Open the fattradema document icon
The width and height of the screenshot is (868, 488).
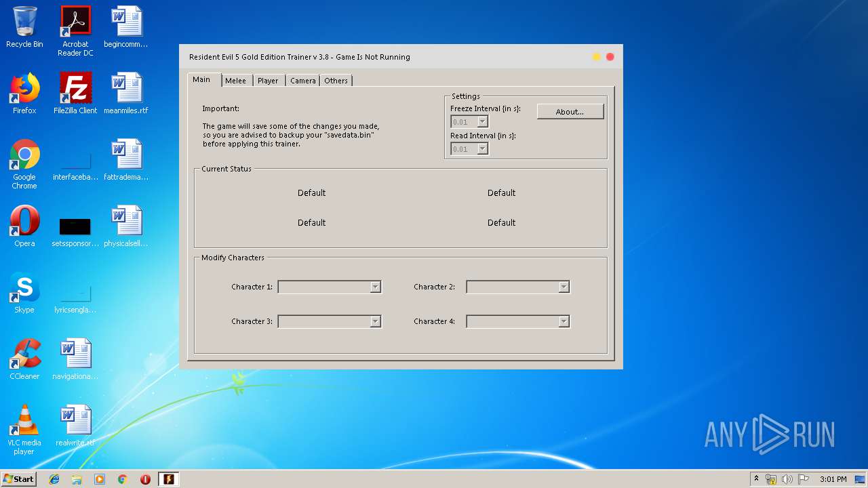click(126, 160)
